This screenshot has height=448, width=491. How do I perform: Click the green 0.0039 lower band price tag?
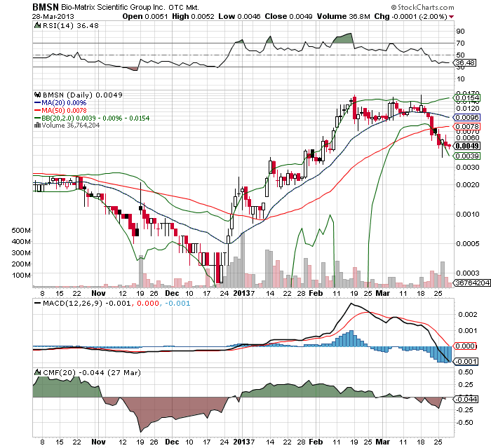(467, 156)
